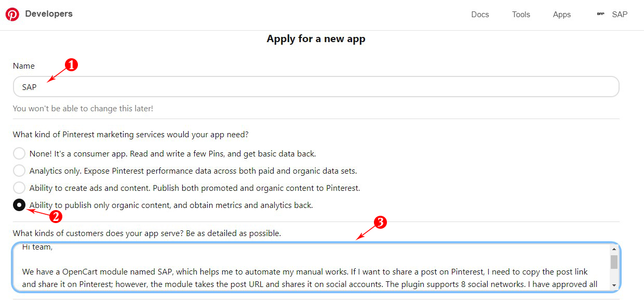644x300 pixels.
Task: Click the red number 3 annotation marker
Action: (380, 223)
